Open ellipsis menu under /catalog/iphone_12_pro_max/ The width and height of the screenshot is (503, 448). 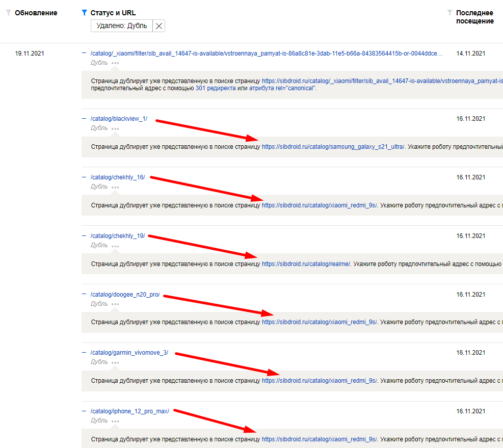pyautogui.click(x=115, y=421)
